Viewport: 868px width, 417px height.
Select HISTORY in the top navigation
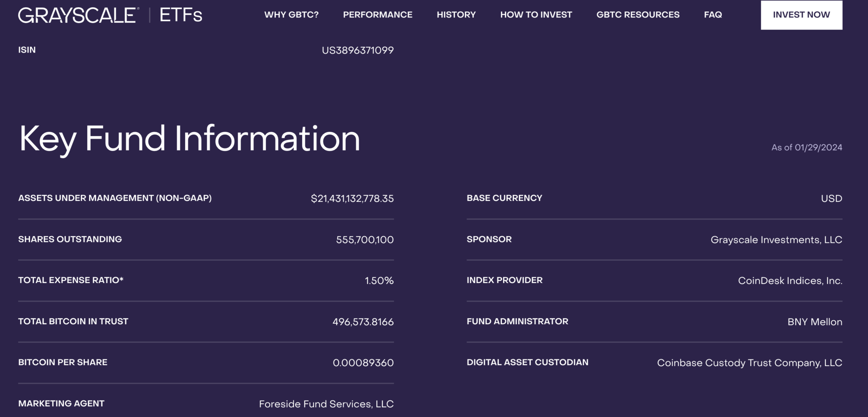coord(456,15)
